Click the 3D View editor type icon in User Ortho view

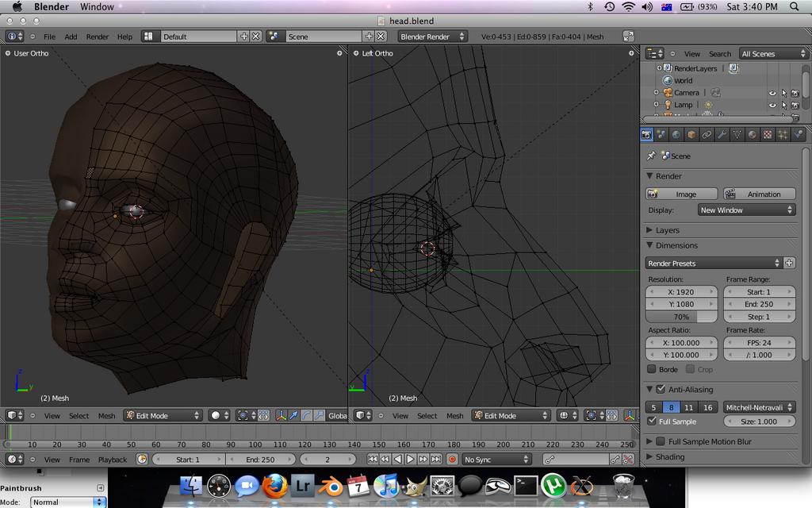[14, 415]
